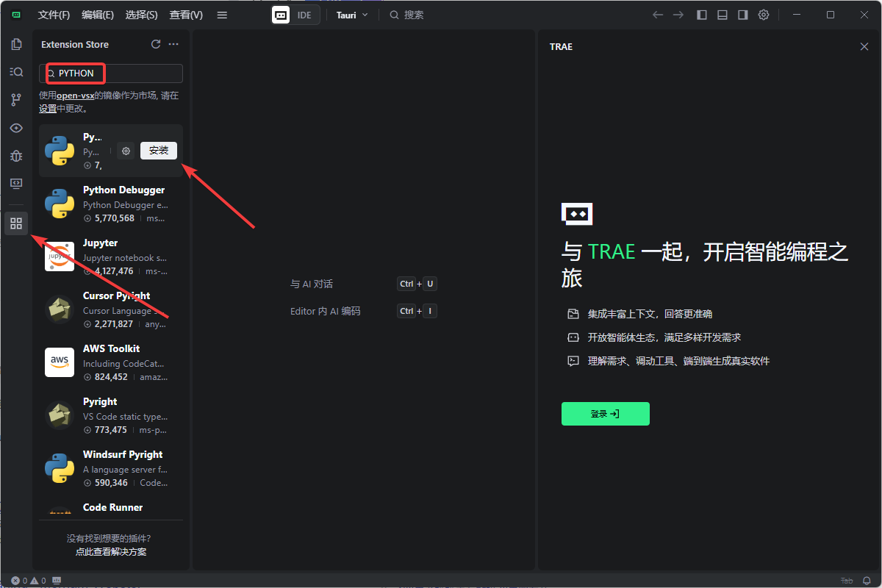Click 理解需求、调动工具 feature line
The width and height of the screenshot is (882, 588).
point(668,361)
